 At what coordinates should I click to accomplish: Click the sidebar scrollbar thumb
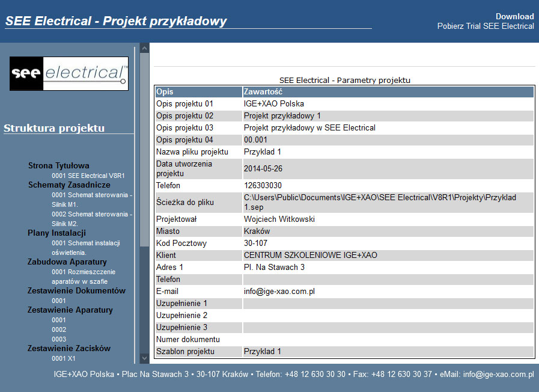(145, 150)
